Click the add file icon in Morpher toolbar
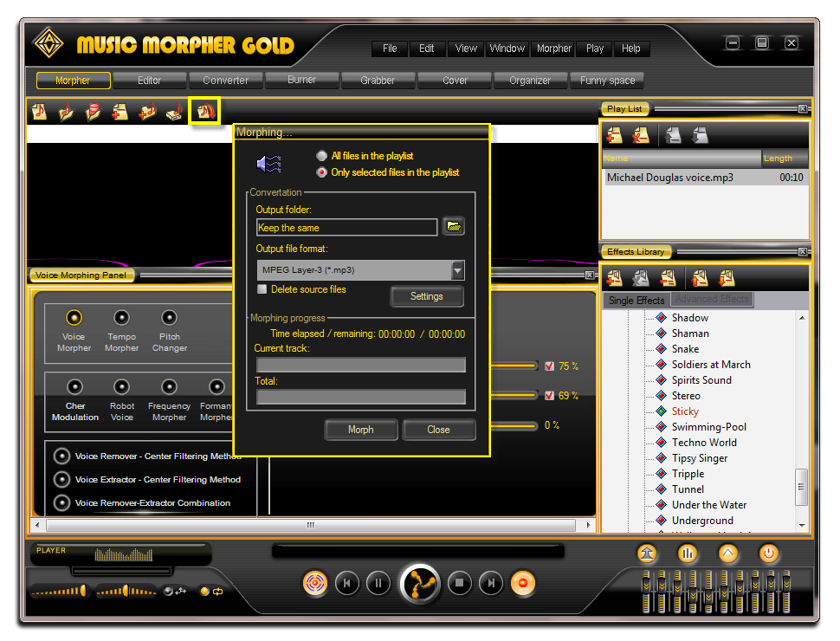Viewport: 840px width, 641px height. (120, 112)
